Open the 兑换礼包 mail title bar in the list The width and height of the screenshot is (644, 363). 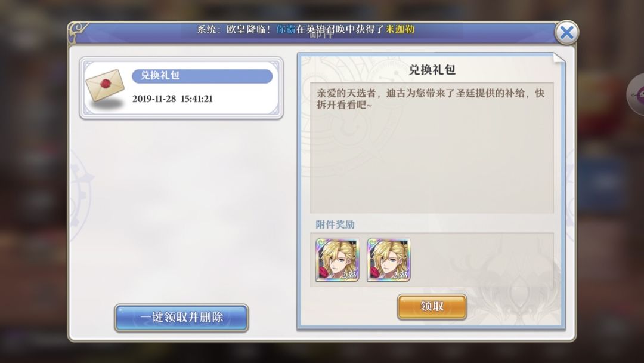pos(202,76)
